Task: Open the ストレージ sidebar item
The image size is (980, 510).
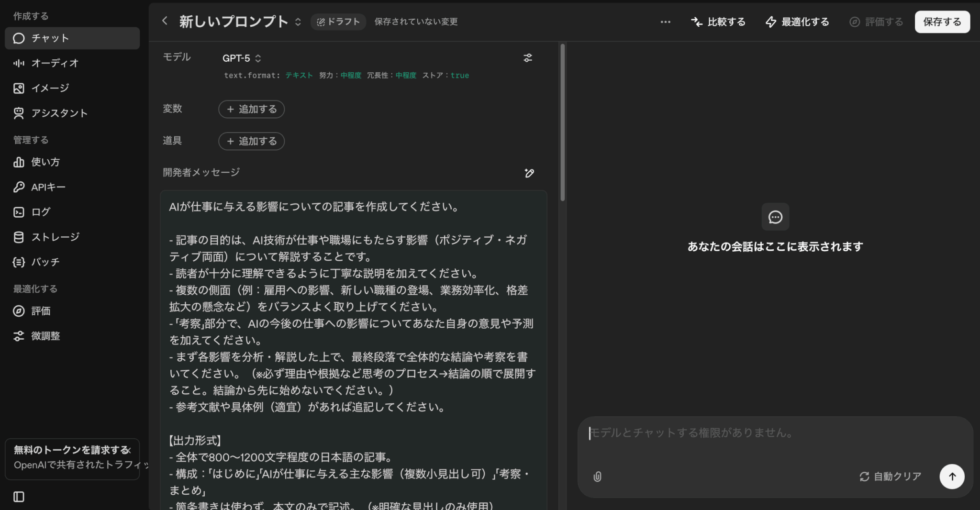Action: point(55,237)
